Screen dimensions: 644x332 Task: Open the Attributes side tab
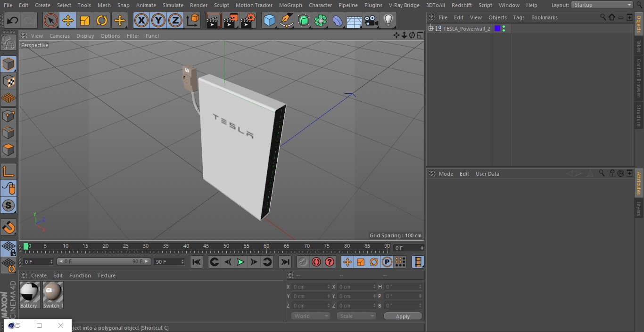639,183
